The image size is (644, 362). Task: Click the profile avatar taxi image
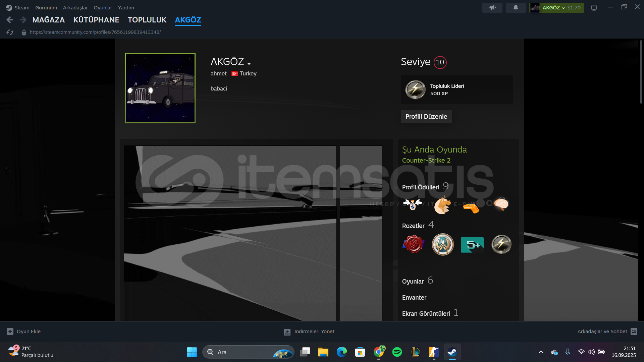coord(160,88)
